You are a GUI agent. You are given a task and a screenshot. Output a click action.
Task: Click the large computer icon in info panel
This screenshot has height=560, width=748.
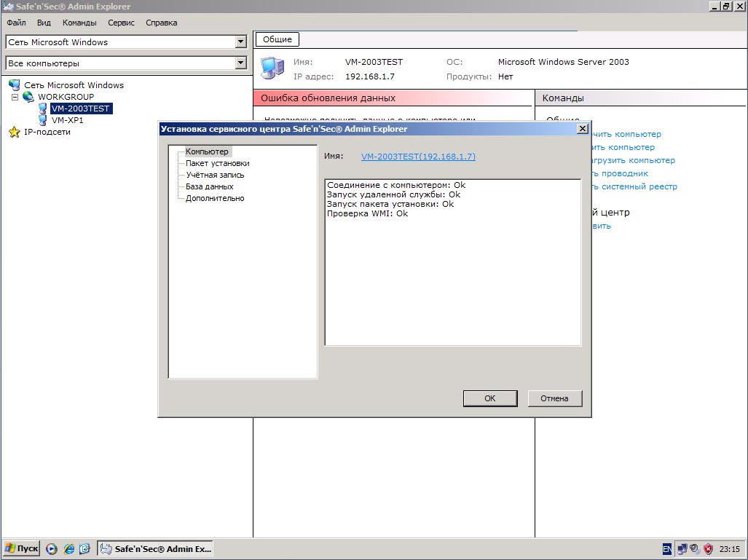click(x=272, y=68)
